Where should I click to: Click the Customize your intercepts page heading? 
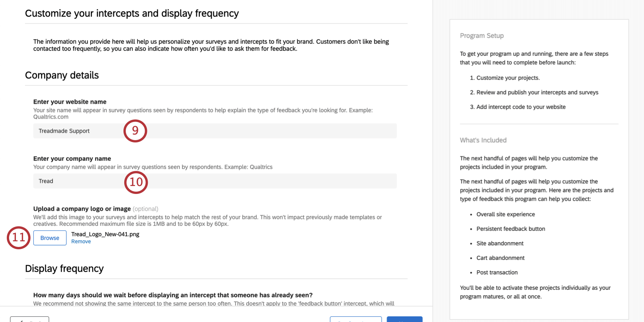[131, 13]
